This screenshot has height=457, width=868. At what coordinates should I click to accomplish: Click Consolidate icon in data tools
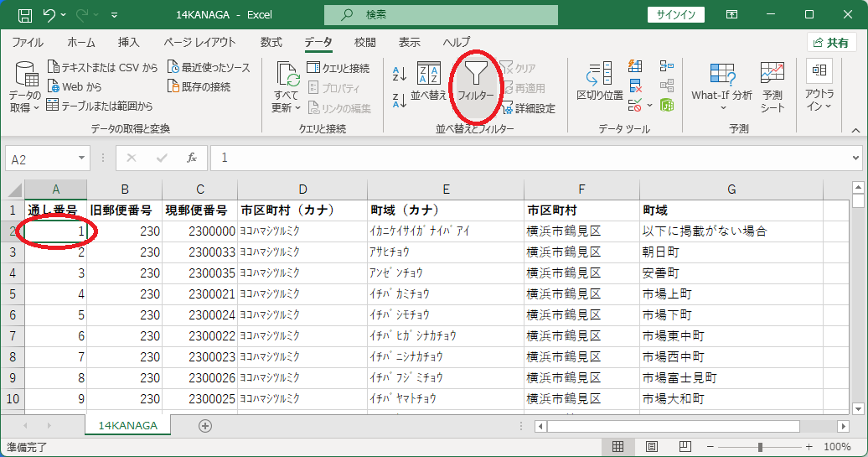point(667,66)
